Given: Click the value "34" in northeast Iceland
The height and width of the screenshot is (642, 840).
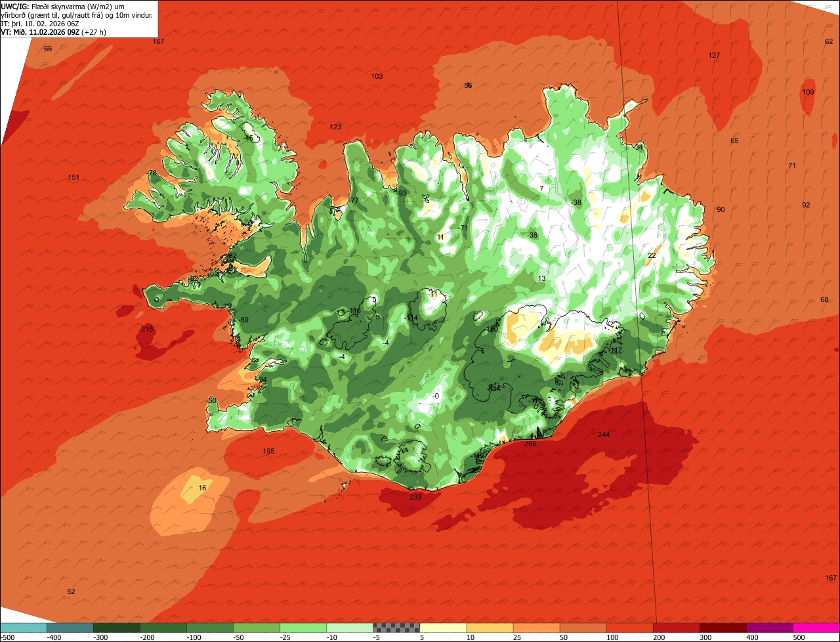Looking at the screenshot, I should (639, 147).
